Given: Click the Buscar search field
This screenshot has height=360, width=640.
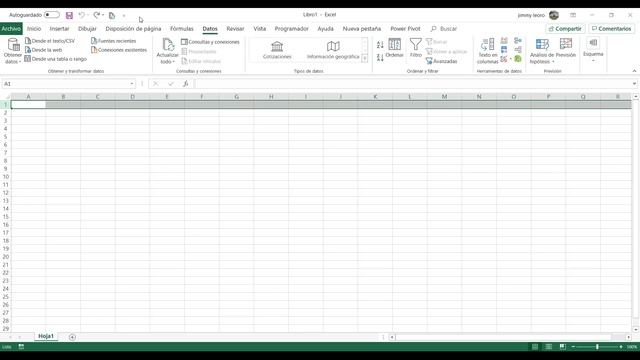Looking at the screenshot, I should 444,29.
